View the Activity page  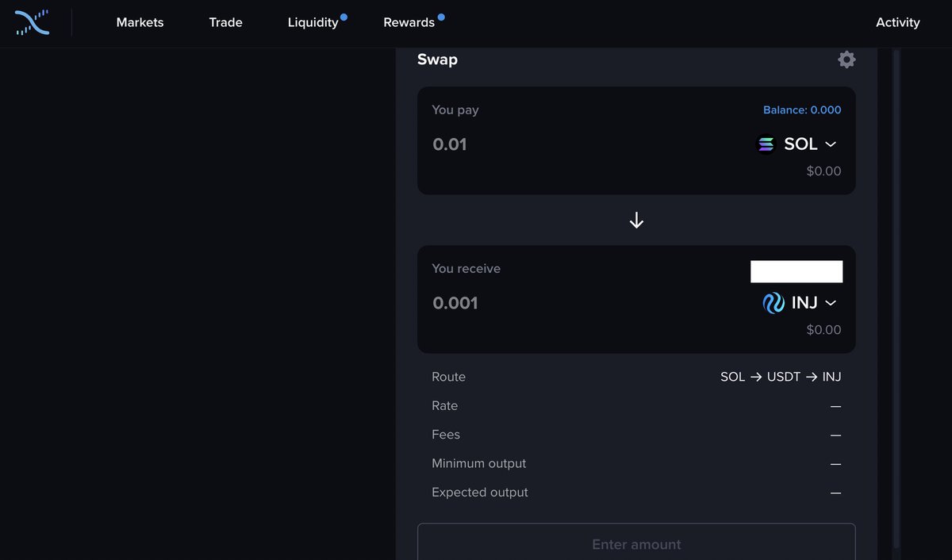(897, 22)
